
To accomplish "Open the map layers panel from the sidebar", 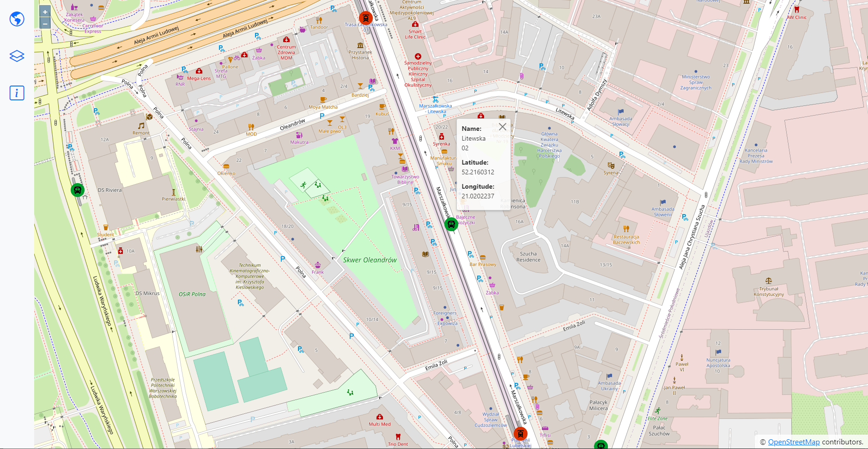I will tap(17, 56).
